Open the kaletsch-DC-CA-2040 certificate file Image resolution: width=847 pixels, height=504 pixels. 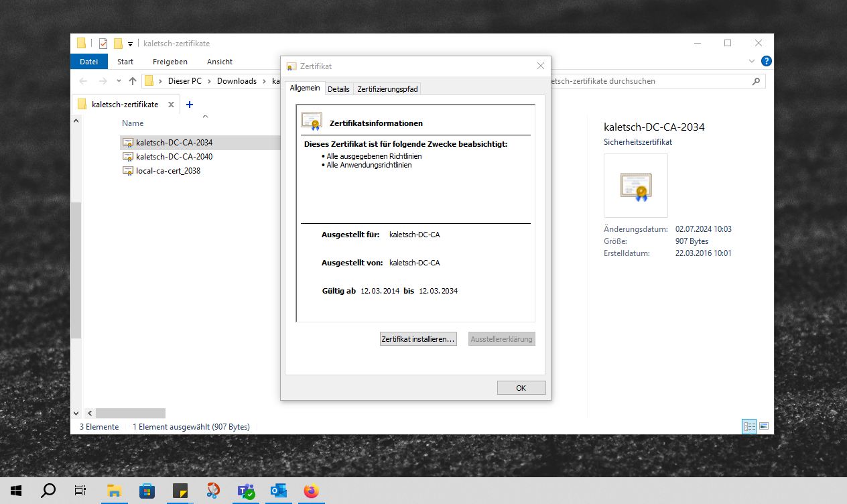pos(174,157)
